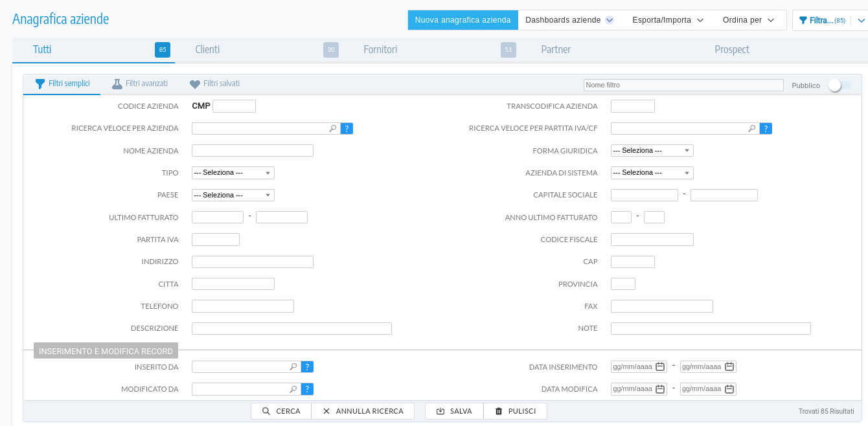The image size is (868, 426).
Task: Click magnifier icon in Inserito da field
Action: (293, 367)
